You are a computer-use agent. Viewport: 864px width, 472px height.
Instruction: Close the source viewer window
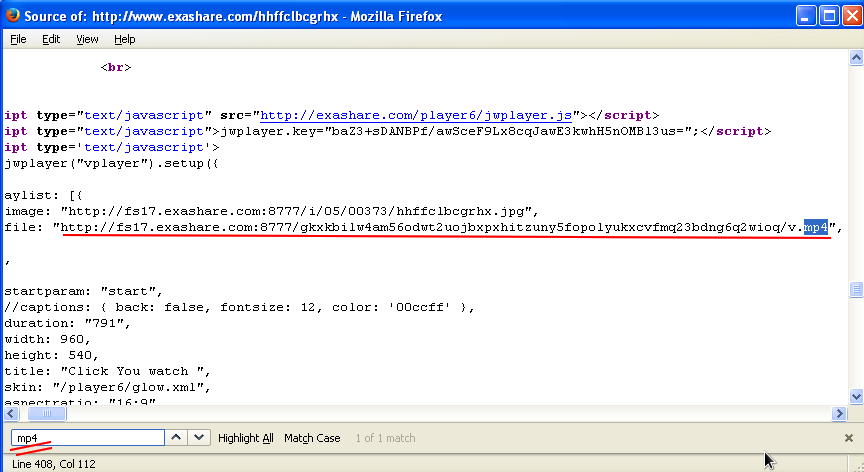click(852, 16)
